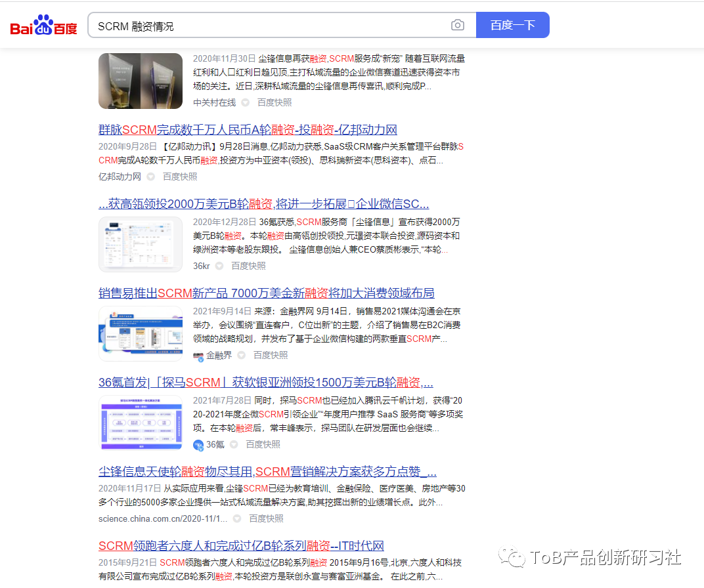Click 金融界 source name
Screen dimensions: 704x588
point(219,355)
